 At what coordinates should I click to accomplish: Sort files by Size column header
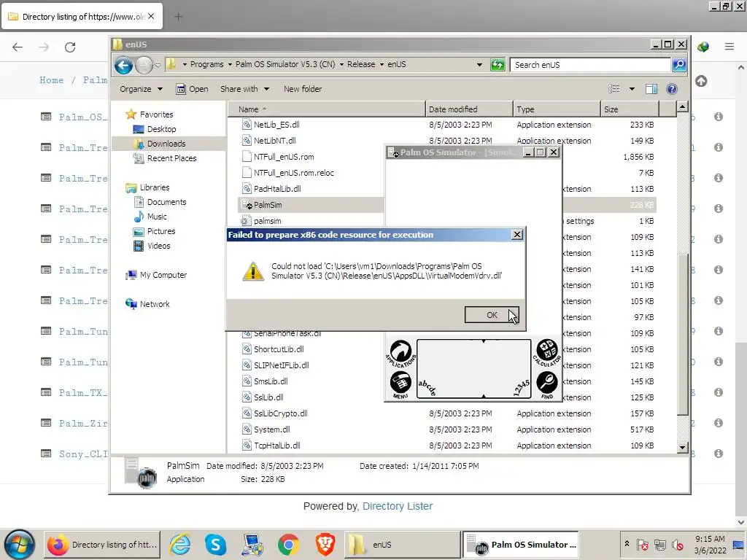coord(630,109)
